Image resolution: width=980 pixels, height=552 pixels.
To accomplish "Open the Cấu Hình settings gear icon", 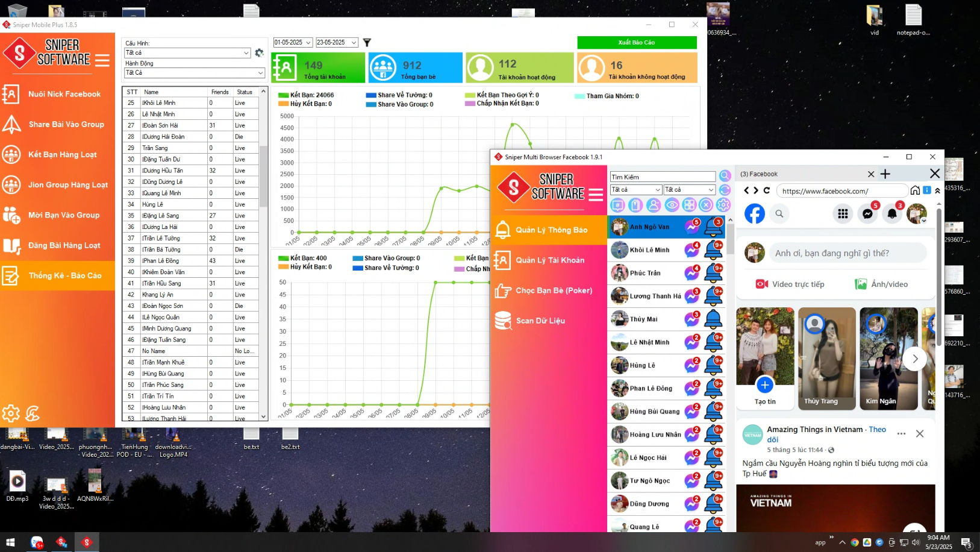I will [259, 53].
